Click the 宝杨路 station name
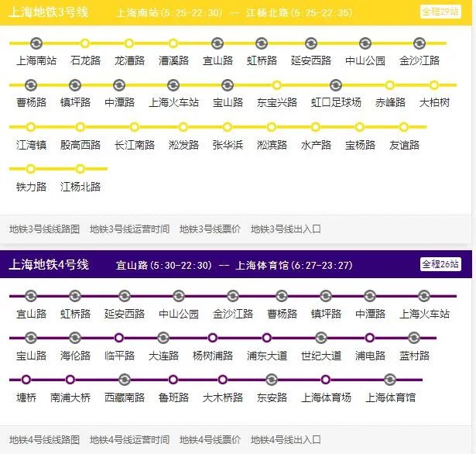The height and width of the screenshot is (454, 476). click(x=360, y=145)
